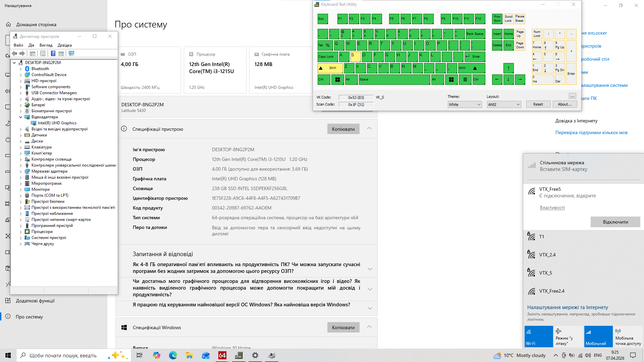Screen dimensions: 644x362
Task: Click Reset button in Keyboard Test Utility
Action: click(x=538, y=104)
